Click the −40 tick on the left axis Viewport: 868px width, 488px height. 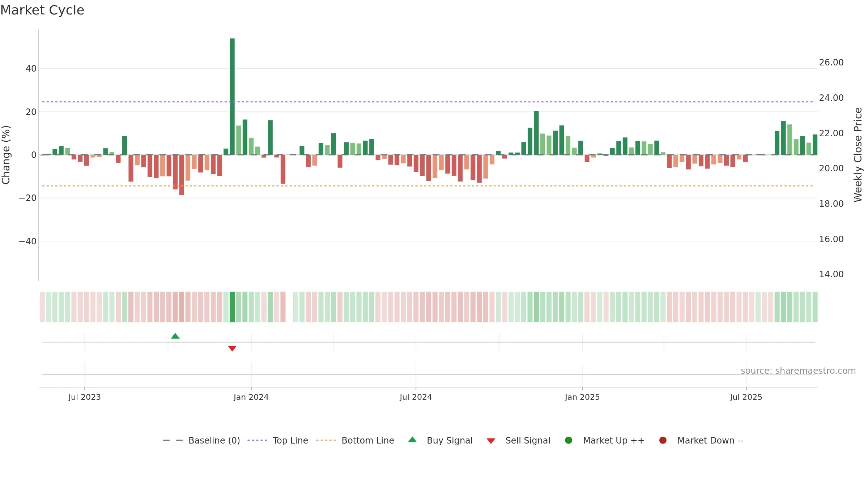pos(28,241)
